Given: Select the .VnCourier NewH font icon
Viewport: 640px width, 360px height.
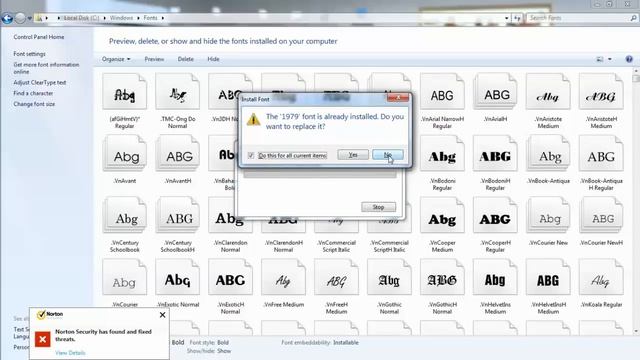Looking at the screenshot, I should tap(601, 216).
